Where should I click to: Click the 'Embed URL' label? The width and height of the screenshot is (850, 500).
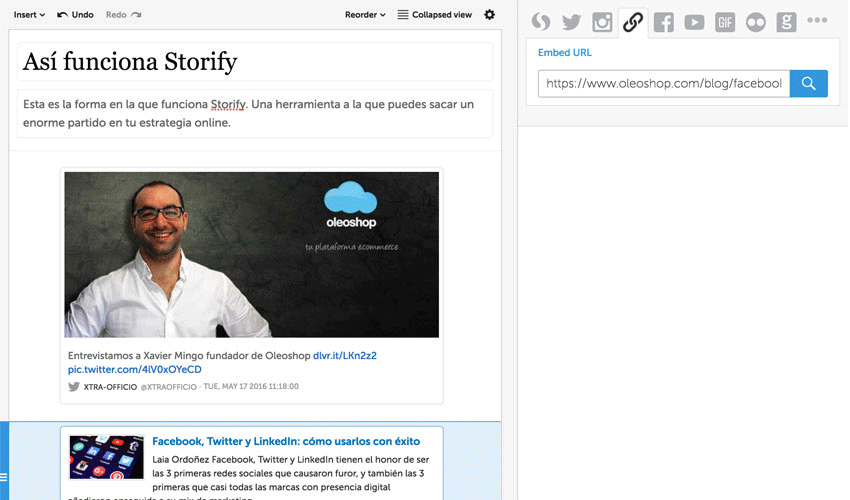[x=564, y=53]
